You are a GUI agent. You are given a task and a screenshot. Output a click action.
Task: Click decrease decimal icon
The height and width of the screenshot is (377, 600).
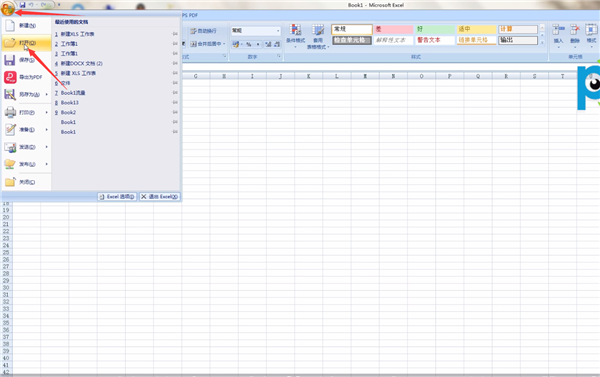[x=277, y=44]
